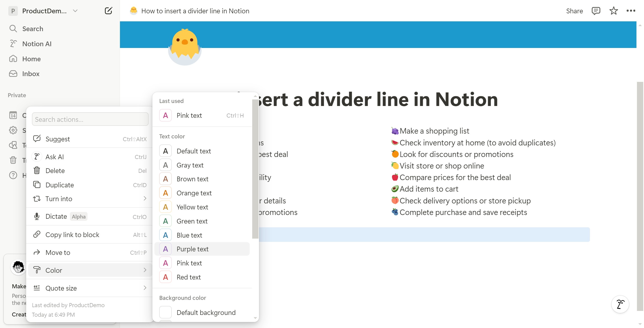Open the comments icon in top bar

coord(596,11)
